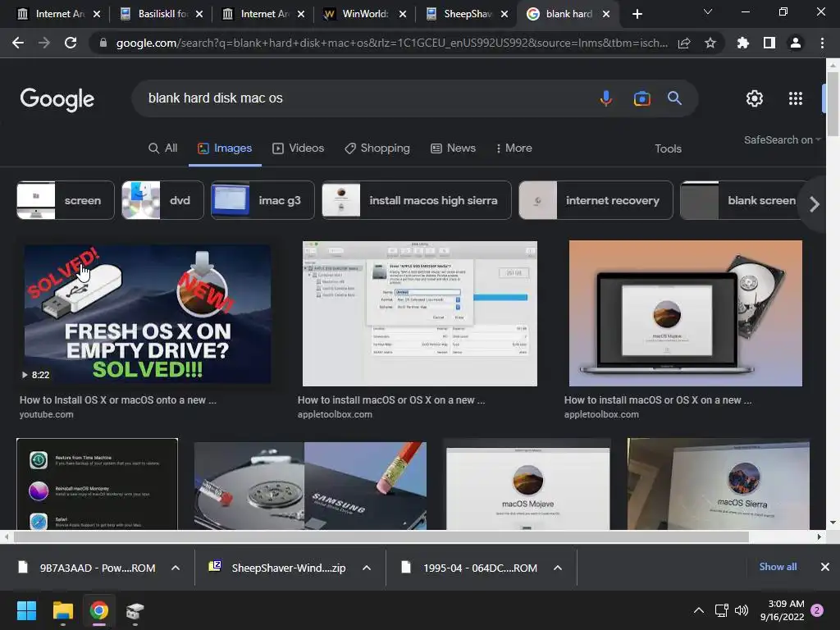Select the 'dvd' suggestion chip

(162, 200)
